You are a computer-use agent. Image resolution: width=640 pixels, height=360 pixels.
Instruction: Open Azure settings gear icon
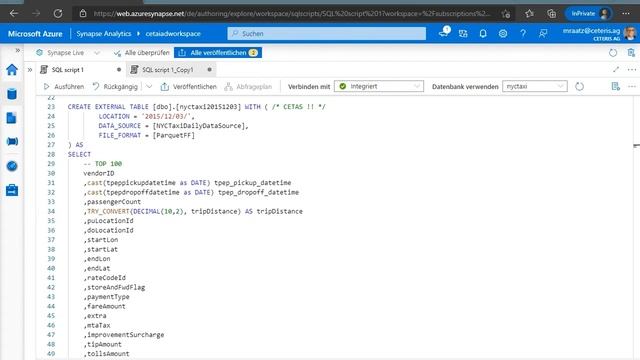tap(503, 33)
